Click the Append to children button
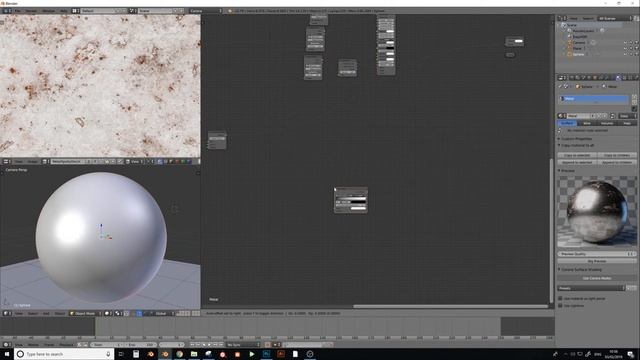The width and height of the screenshot is (640, 360). click(x=617, y=162)
